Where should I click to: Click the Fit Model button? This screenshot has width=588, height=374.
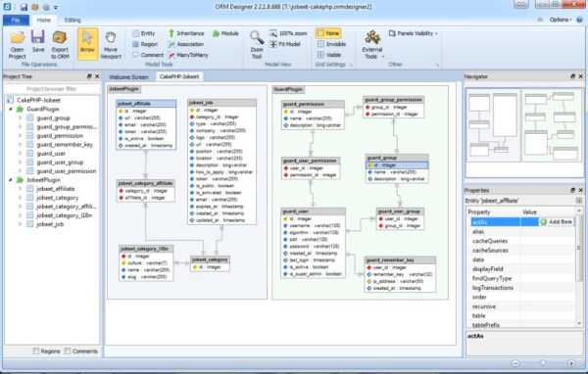click(285, 44)
